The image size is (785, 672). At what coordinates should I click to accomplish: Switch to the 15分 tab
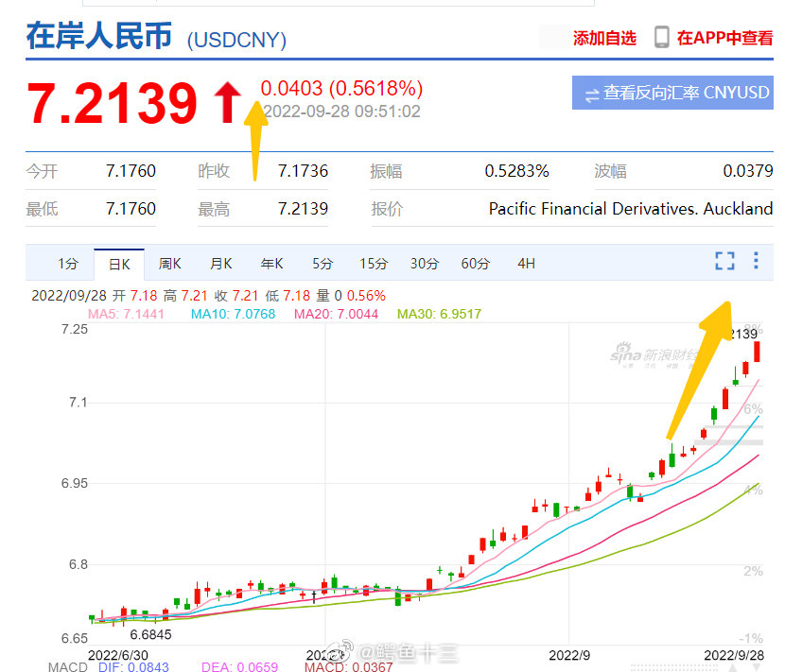coord(374,263)
